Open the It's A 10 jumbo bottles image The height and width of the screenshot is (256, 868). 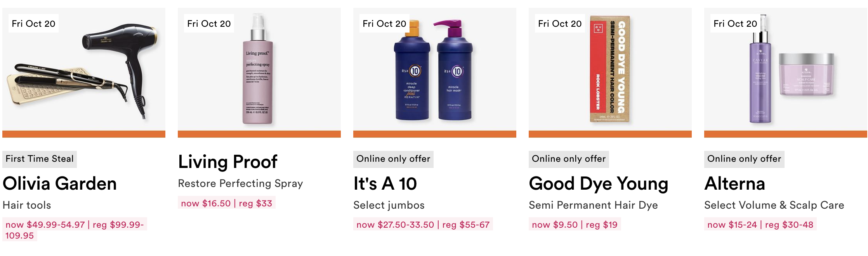(x=435, y=73)
